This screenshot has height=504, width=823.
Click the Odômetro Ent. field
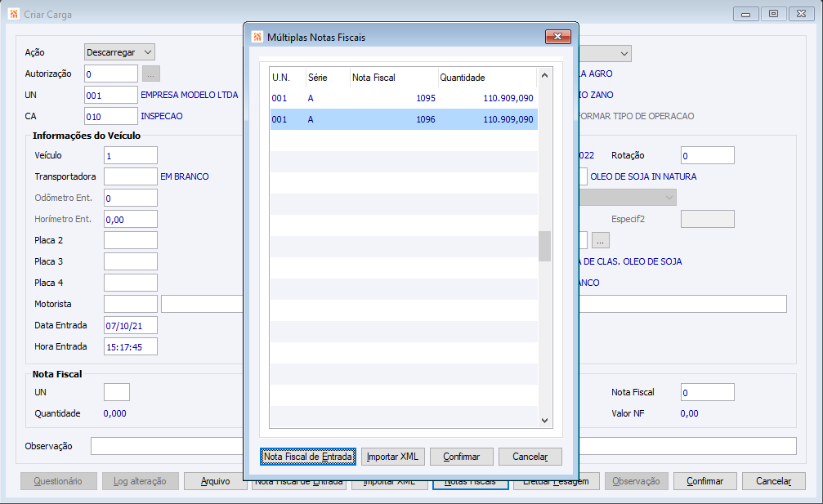[131, 198]
